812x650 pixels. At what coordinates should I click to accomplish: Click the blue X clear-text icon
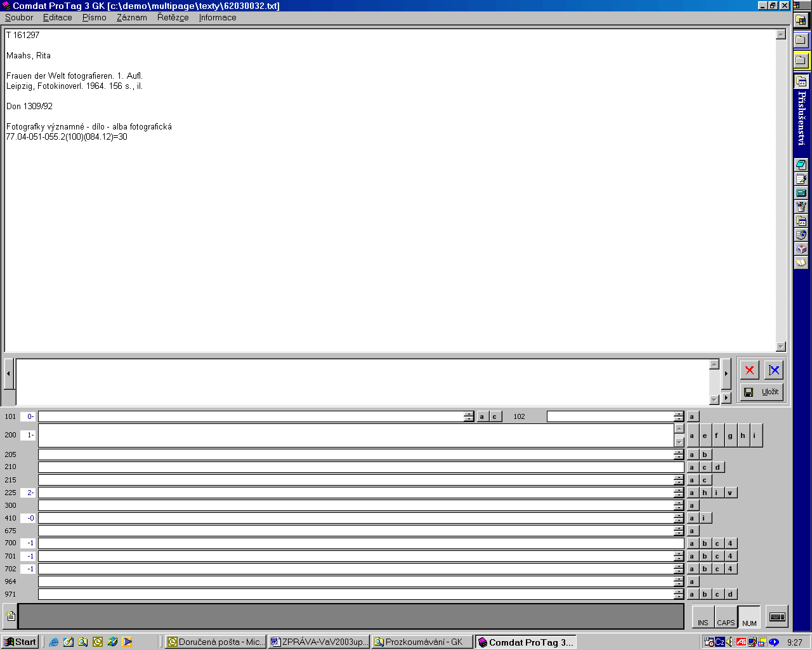(x=774, y=370)
